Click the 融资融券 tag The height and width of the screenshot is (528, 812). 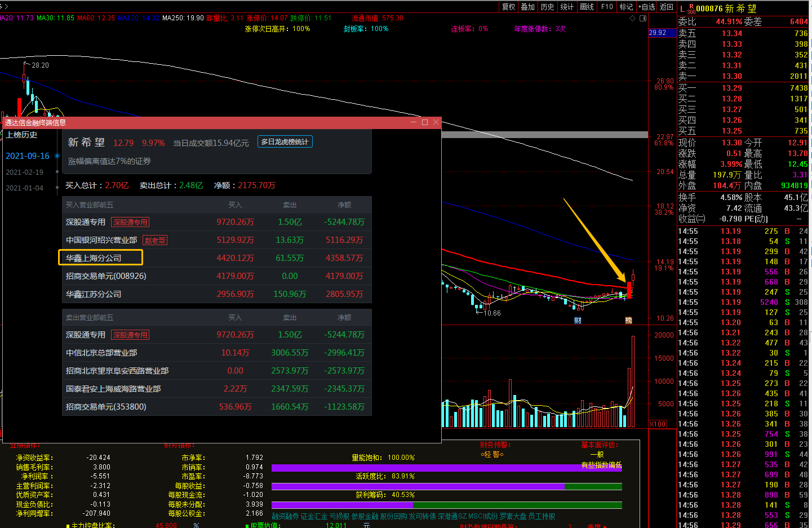click(x=285, y=516)
